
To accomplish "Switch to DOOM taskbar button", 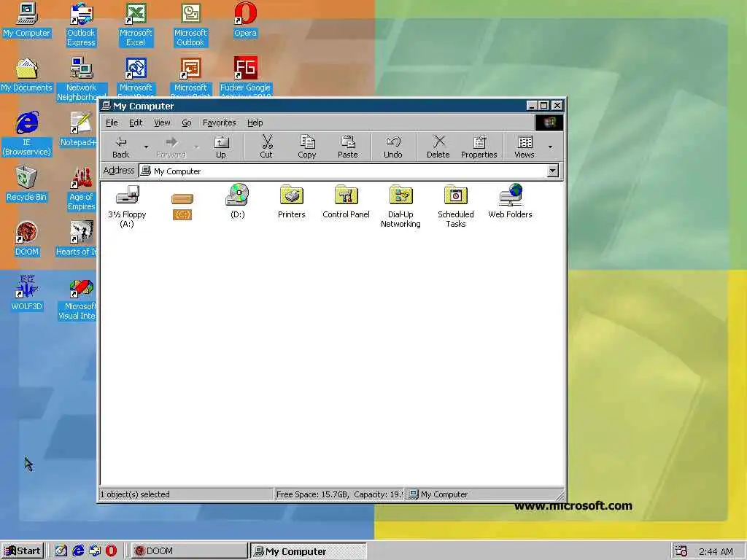I will (x=189, y=551).
